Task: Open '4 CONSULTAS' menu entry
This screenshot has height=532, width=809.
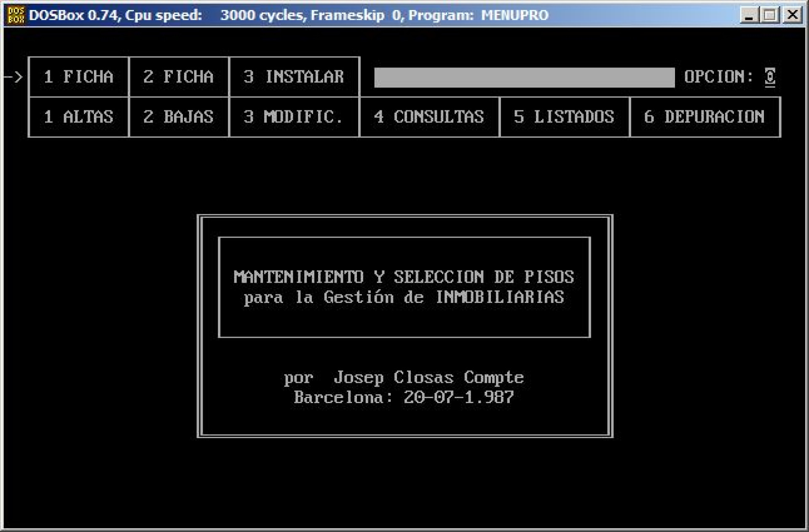Action: click(x=429, y=117)
